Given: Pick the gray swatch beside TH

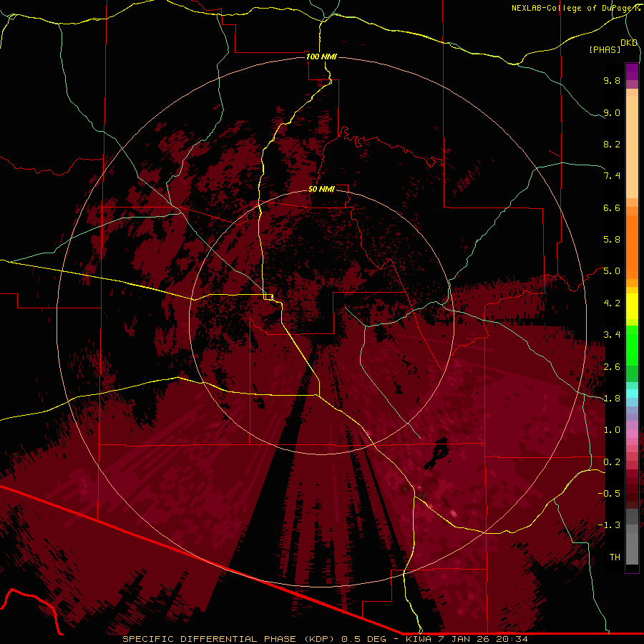Looking at the screenshot, I should [632, 549].
